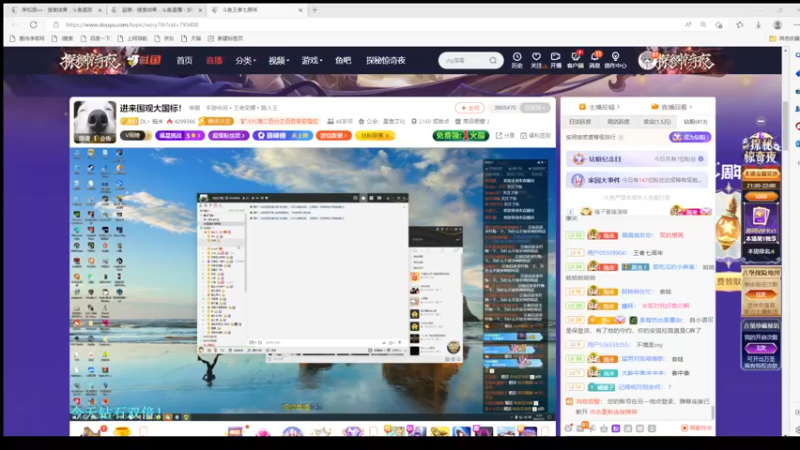800x450 pixels.
Task: Collapse the side activity panel minus button
Action: [761, 121]
